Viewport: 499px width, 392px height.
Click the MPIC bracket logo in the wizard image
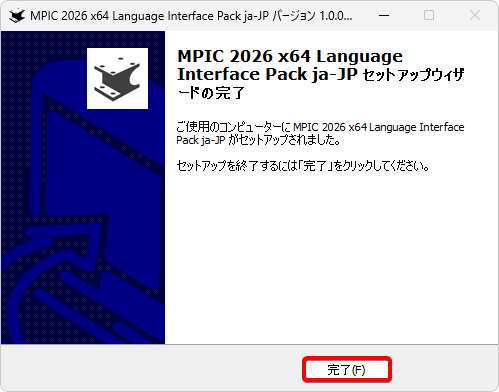coord(117,78)
